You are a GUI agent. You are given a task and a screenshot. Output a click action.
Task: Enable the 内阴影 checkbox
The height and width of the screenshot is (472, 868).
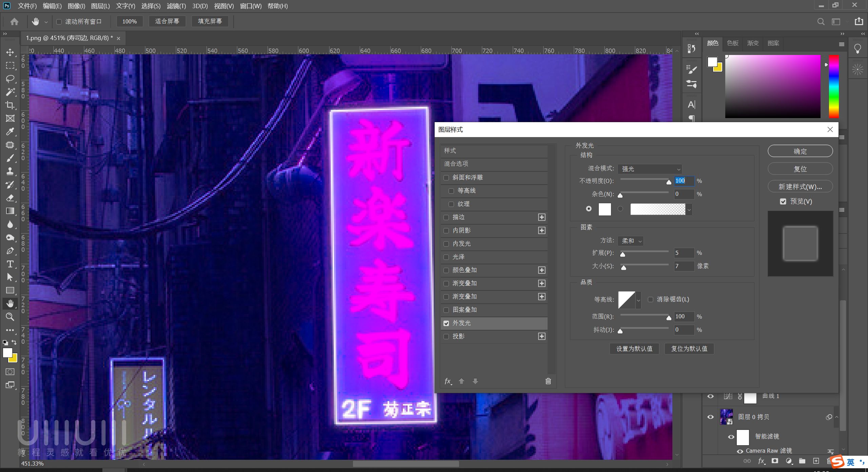click(x=446, y=231)
